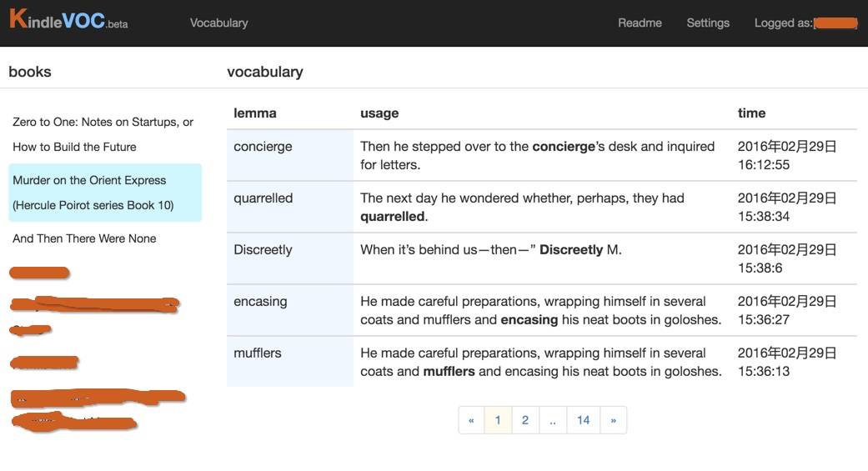Click the pagination ellipsis button

click(553, 420)
